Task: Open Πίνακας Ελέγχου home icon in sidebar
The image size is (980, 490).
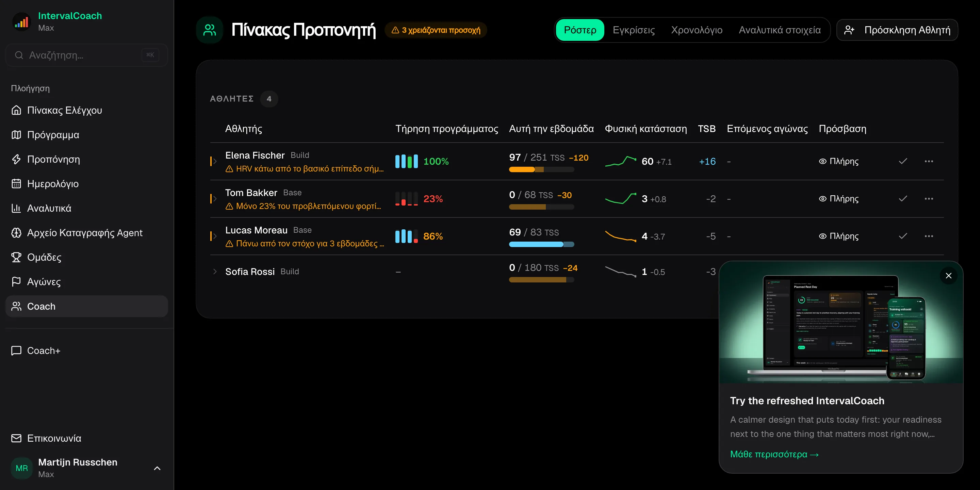Action: click(16, 110)
